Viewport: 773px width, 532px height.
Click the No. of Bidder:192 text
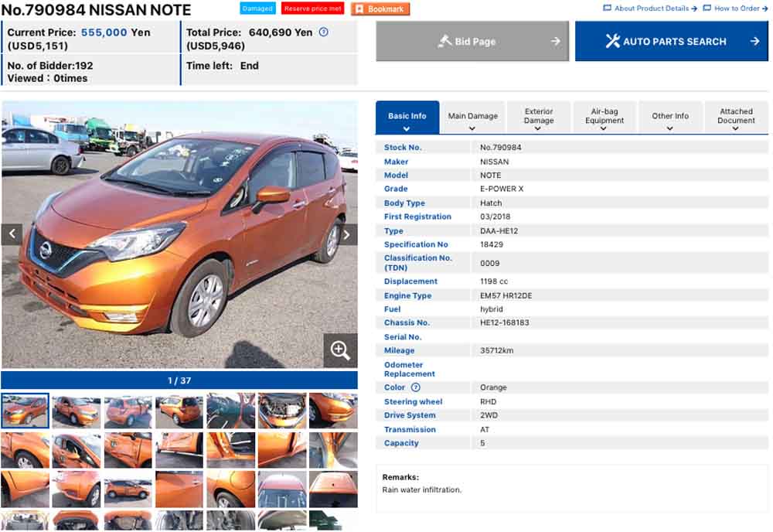point(49,66)
